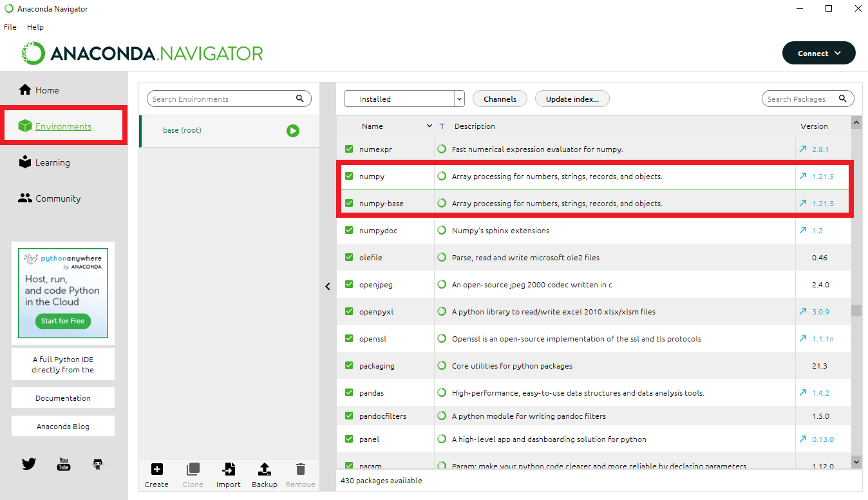Viewport: 868px width, 500px height.
Task: Focus the Search Packages field
Action: click(x=808, y=99)
